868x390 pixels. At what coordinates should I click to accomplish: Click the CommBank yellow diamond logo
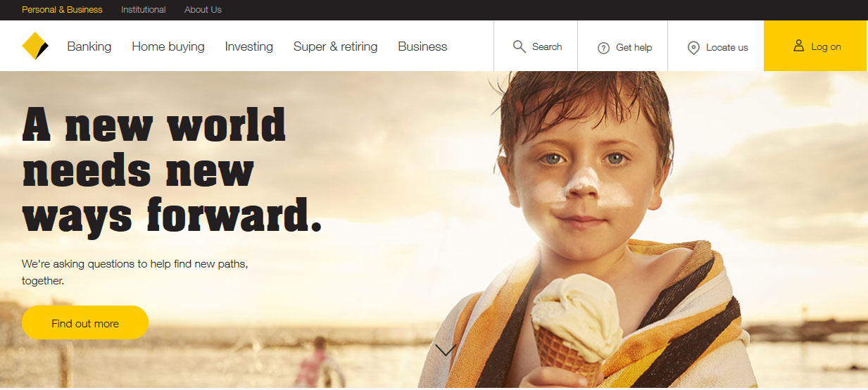[35, 46]
